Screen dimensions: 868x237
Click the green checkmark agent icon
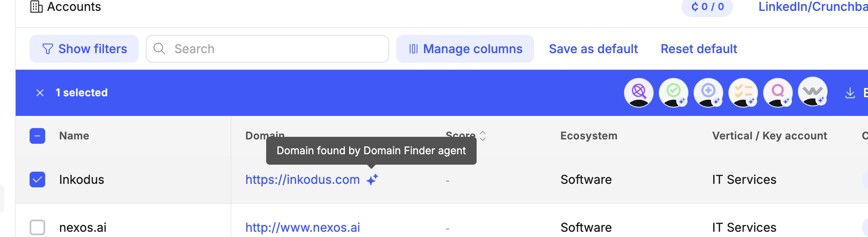pyautogui.click(x=673, y=92)
